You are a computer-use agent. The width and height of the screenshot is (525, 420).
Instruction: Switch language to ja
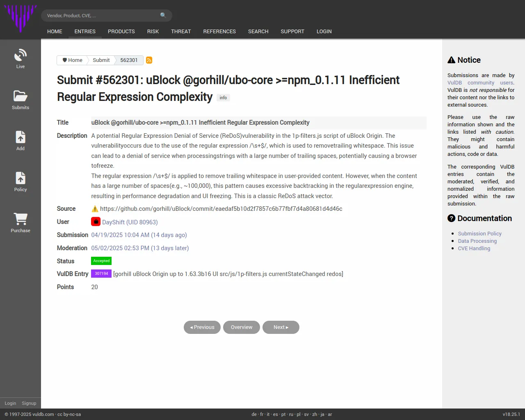coord(322,414)
